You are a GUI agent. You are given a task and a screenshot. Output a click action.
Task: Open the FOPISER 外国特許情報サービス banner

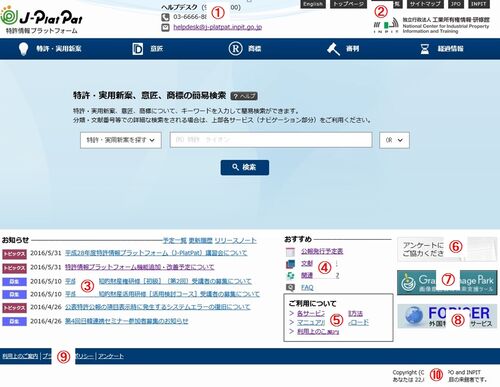[447, 316]
